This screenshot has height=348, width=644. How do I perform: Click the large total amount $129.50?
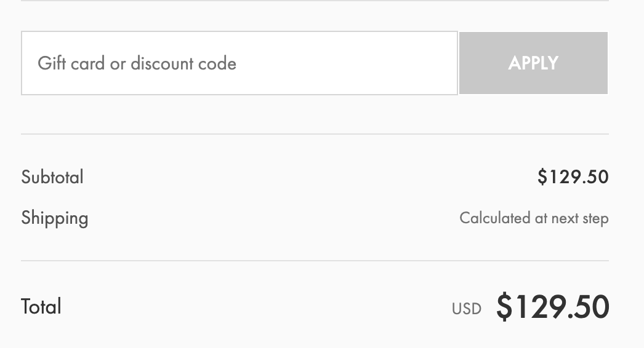(x=553, y=306)
